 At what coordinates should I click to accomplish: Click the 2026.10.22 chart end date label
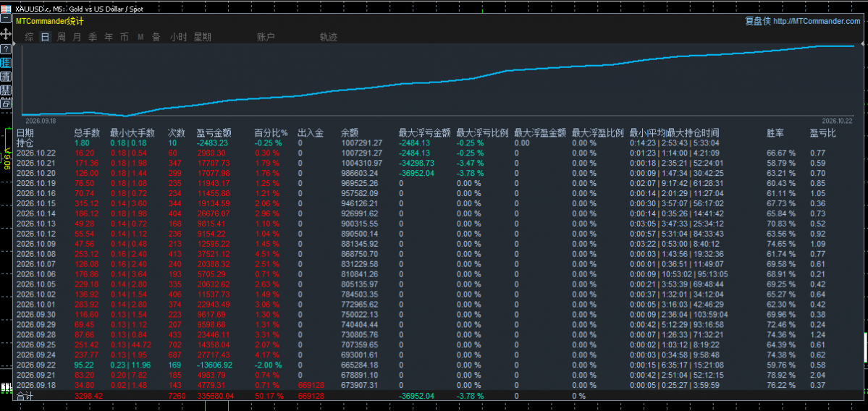(x=837, y=120)
